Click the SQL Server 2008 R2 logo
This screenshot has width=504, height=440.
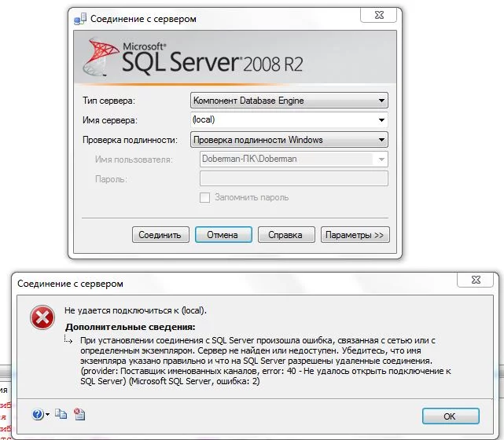point(193,58)
